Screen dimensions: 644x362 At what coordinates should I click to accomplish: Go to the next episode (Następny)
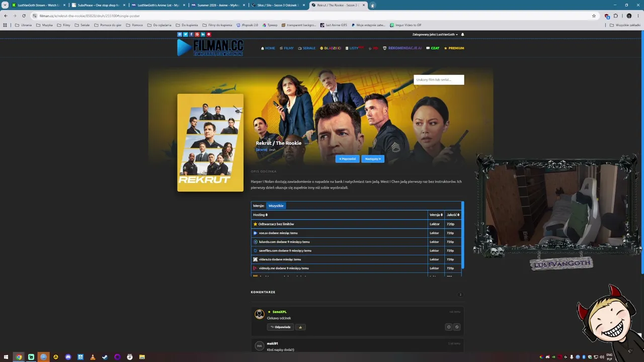[x=373, y=159]
